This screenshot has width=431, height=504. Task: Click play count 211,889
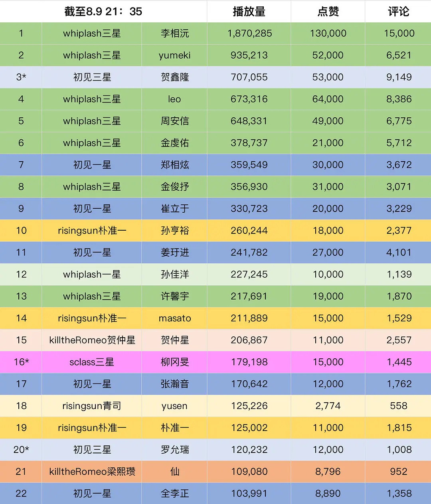point(249,318)
